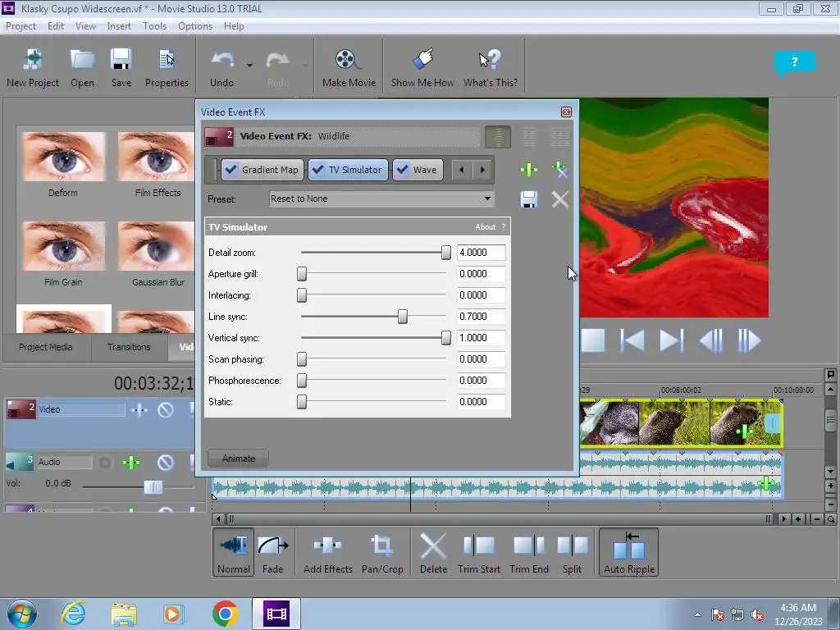Open project Properties from toolbar
Image resolution: width=840 pixels, height=630 pixels.
(x=167, y=67)
